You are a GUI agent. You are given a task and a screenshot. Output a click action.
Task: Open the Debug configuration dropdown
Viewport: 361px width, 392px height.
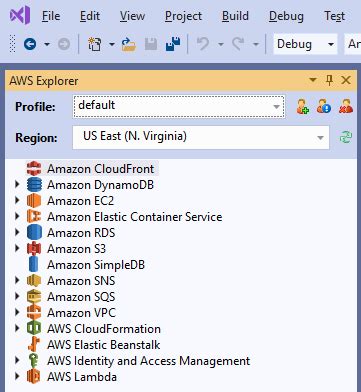pyautogui.click(x=305, y=44)
